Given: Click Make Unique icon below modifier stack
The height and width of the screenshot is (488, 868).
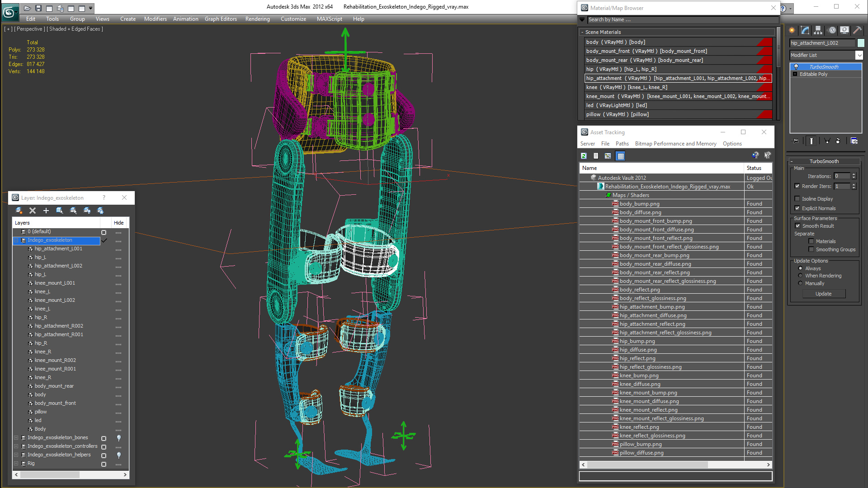Looking at the screenshot, I should pyautogui.click(x=827, y=141).
